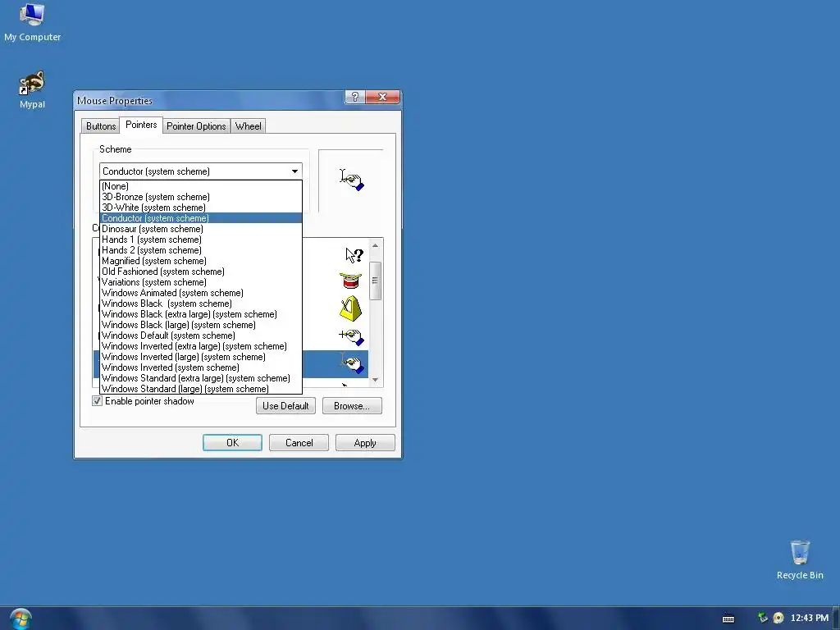
Task: Choose 3D-White (system scheme)
Action: pos(201,208)
